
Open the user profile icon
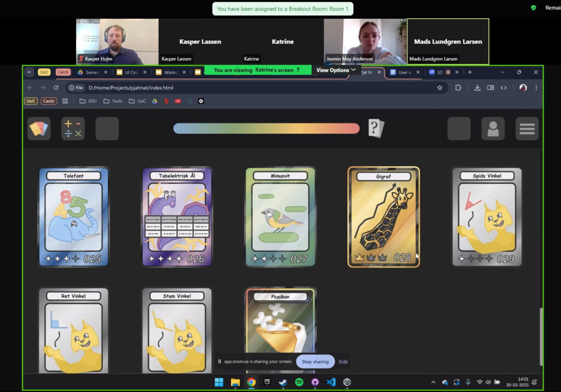click(493, 129)
